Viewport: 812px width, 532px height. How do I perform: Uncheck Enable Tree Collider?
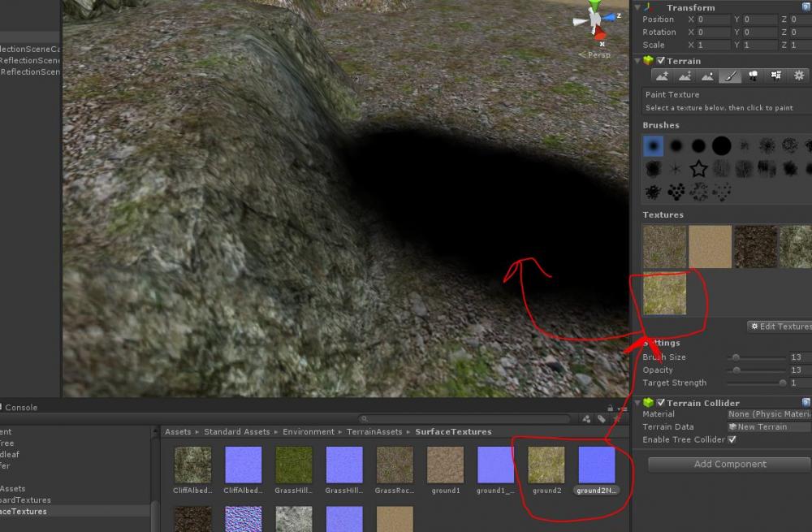[732, 439]
